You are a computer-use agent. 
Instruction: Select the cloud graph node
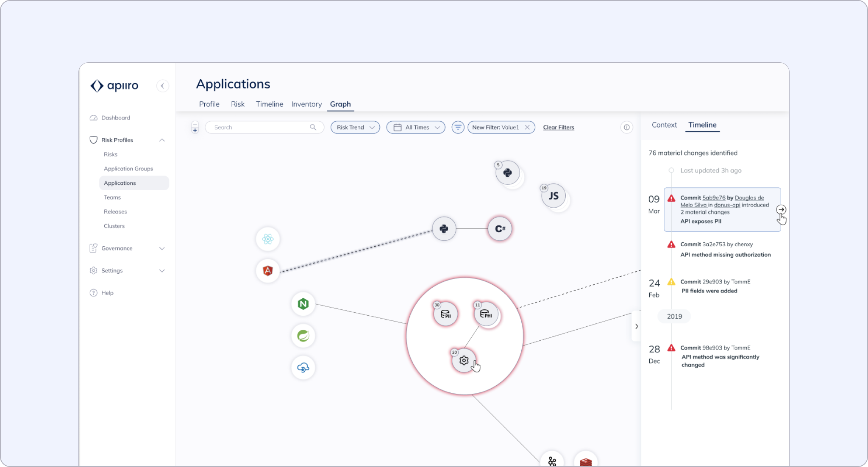pos(303,367)
